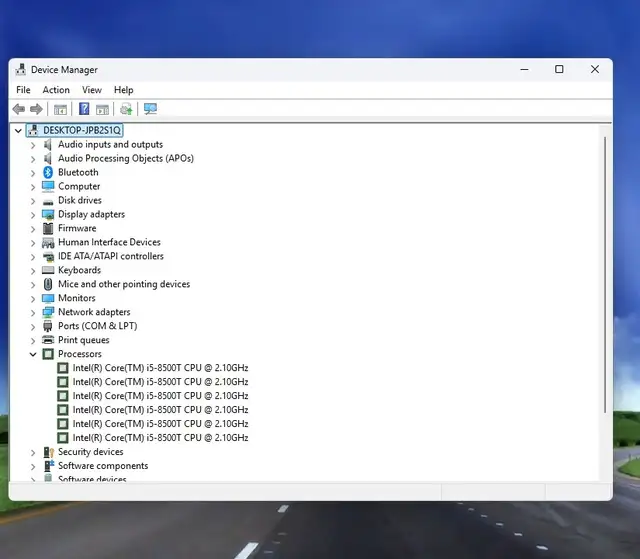640x559 pixels.
Task: Click the Update device driver icon
Action: [x=126, y=109]
